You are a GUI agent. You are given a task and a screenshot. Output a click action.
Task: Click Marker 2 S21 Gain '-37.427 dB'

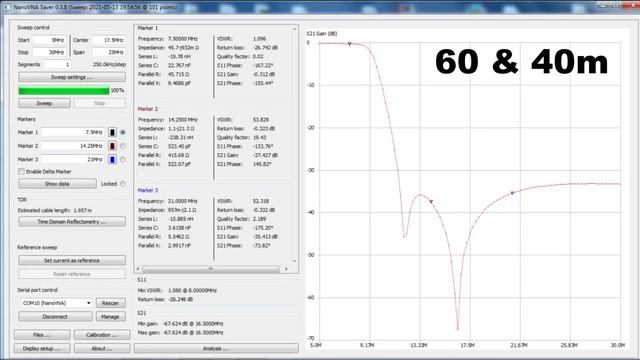(x=265, y=155)
